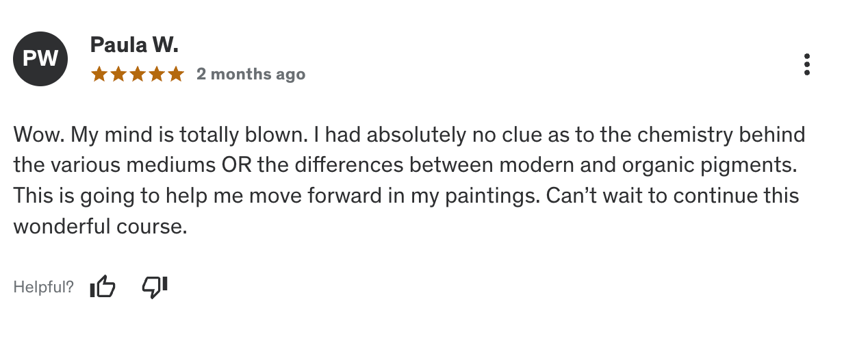This screenshot has width=868, height=341.
Task: Click the line starting "This is going"
Action: tap(406, 196)
